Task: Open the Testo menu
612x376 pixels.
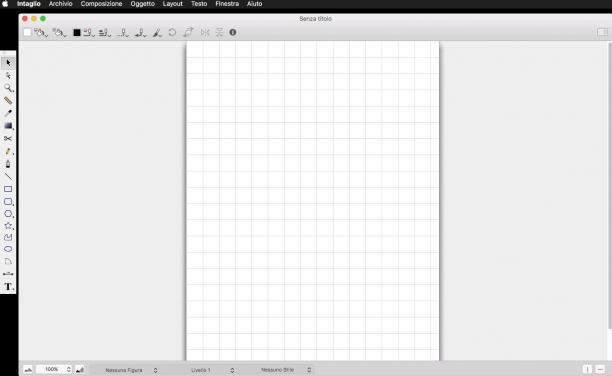Action: (199, 4)
